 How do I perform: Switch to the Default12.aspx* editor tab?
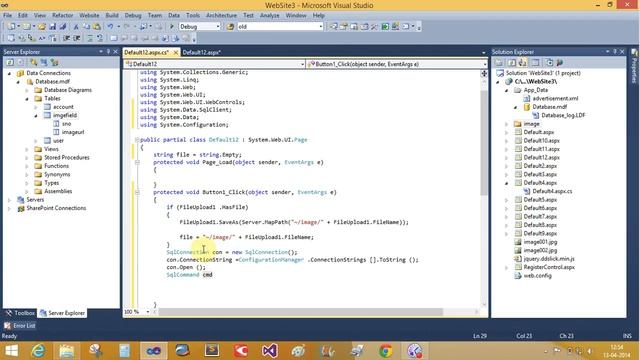(x=202, y=52)
